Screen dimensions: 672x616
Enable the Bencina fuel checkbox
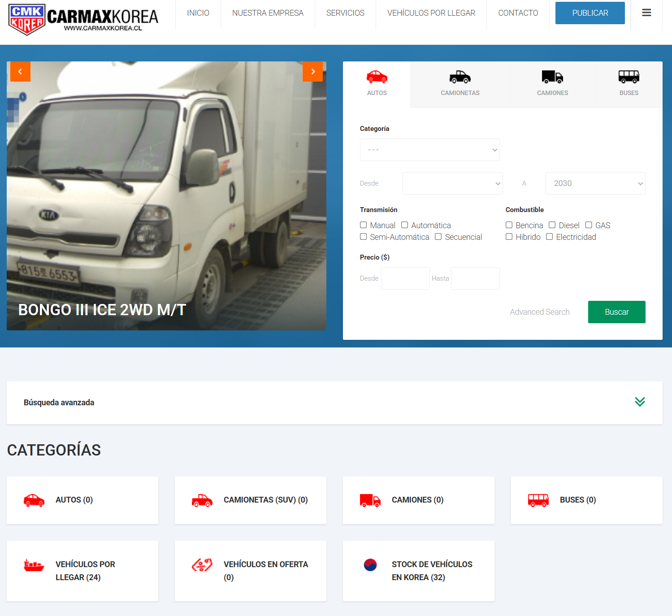tap(509, 225)
